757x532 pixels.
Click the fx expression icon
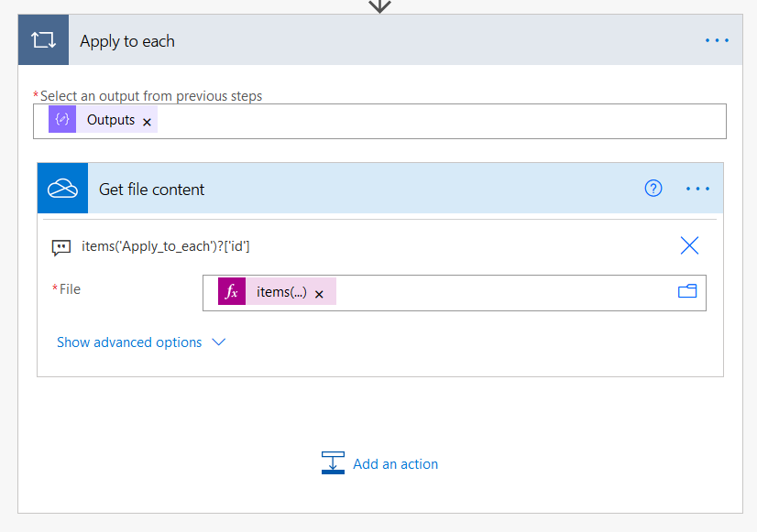[x=232, y=291]
